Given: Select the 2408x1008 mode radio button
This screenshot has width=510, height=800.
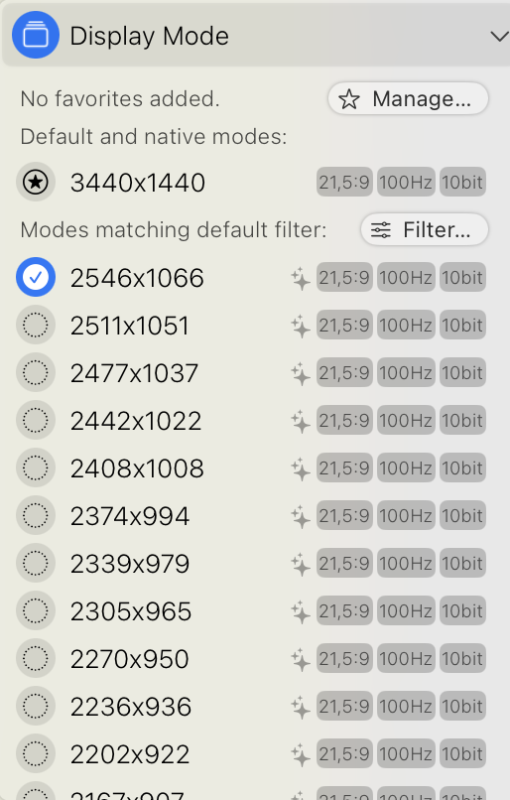Looking at the screenshot, I should (x=36, y=468).
